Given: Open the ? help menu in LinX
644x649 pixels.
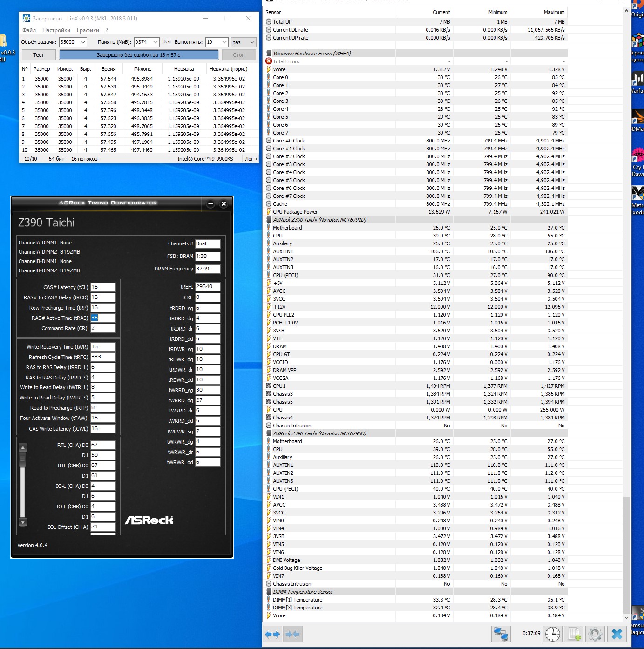Looking at the screenshot, I should (x=107, y=30).
